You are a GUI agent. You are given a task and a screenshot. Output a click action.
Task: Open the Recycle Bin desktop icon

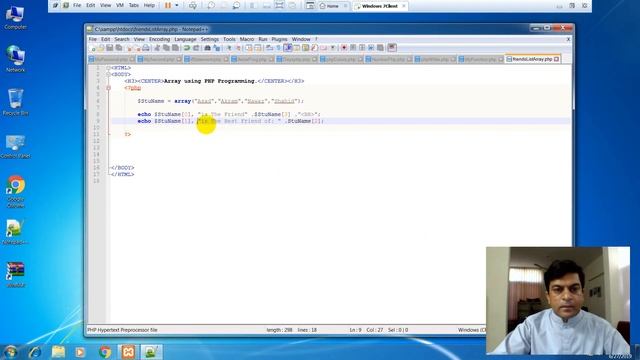pyautogui.click(x=16, y=102)
